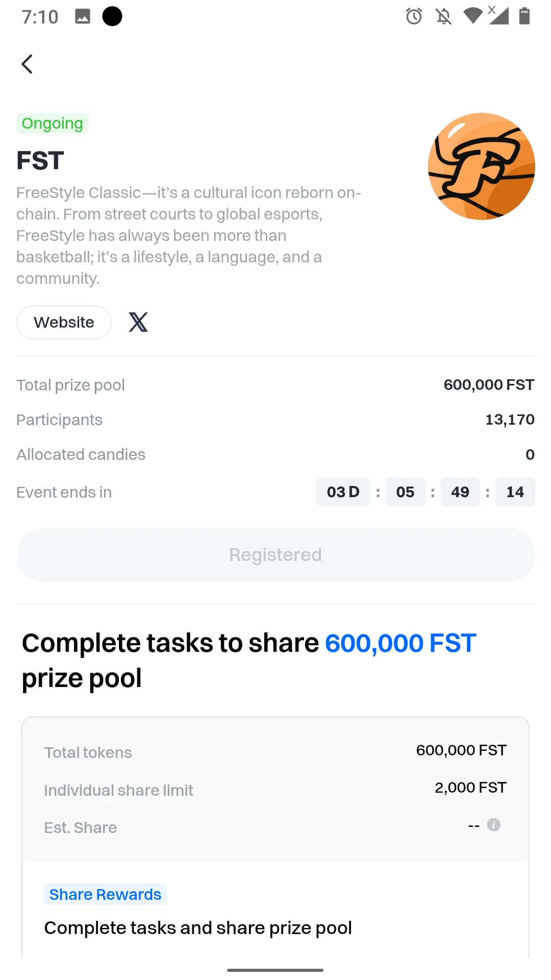Screen dimensions: 551x980
Task: Tap the blue 600,000 FST text
Action: [400, 643]
